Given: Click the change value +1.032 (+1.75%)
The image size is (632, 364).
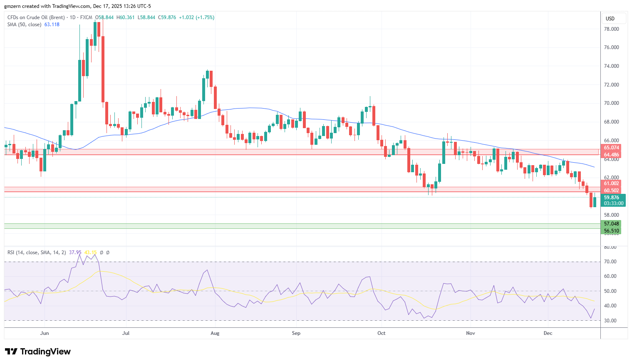Looking at the screenshot, I should 196,17.
